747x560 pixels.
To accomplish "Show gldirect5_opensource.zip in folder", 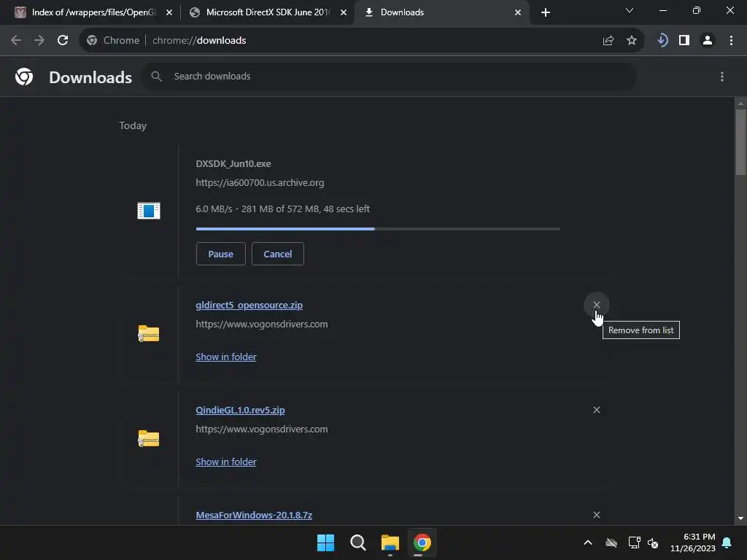I will tap(226, 357).
